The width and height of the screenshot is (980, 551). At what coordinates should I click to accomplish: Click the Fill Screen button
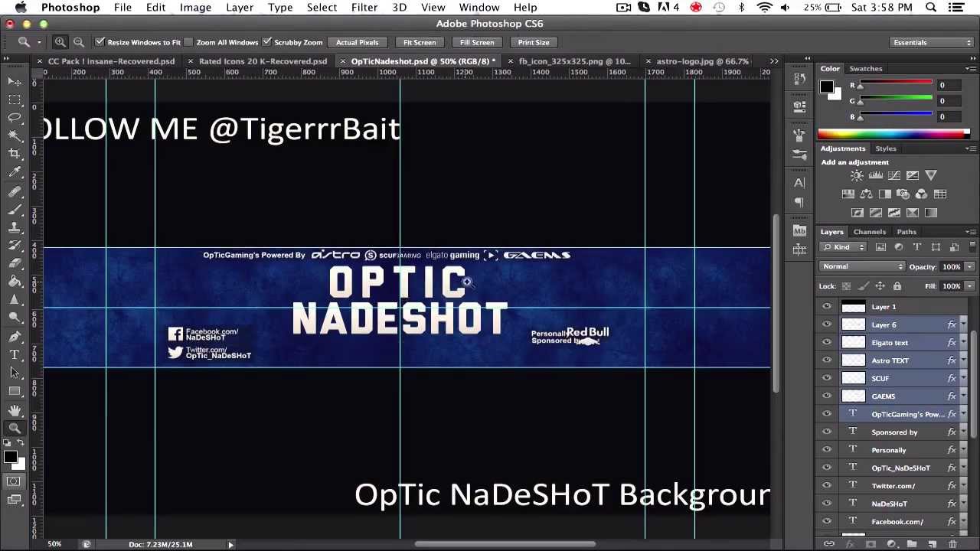(x=477, y=42)
